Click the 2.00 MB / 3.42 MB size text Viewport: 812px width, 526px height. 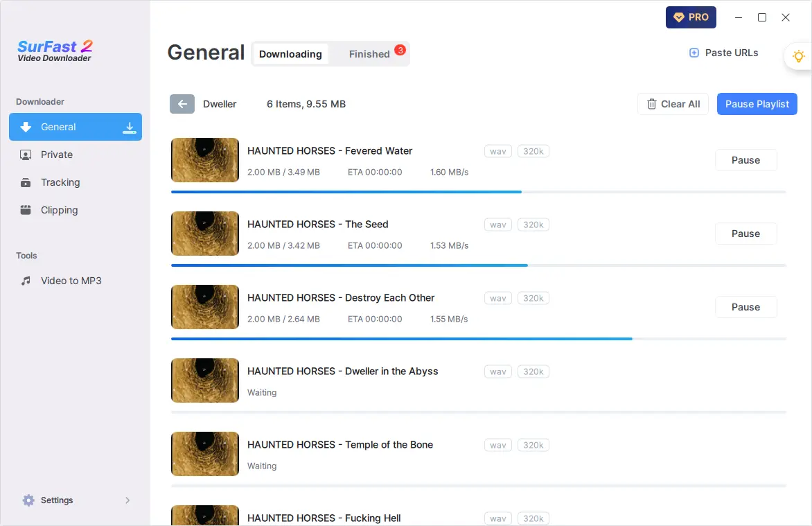(284, 245)
